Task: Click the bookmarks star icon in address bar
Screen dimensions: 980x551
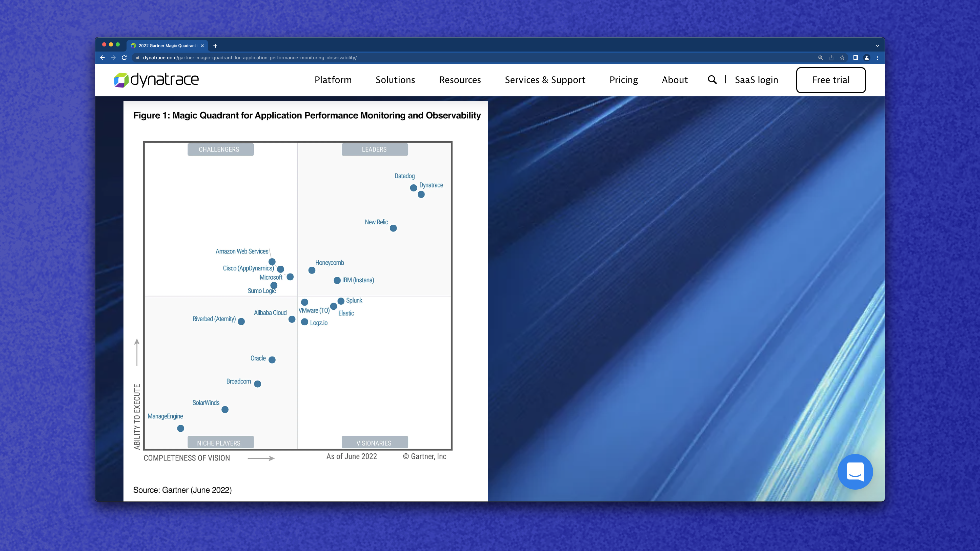Action: coord(842,57)
